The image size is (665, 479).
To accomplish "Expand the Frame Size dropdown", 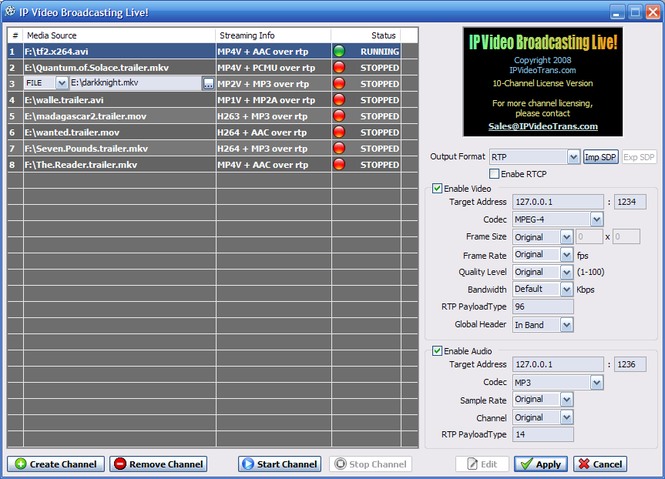I will (567, 237).
